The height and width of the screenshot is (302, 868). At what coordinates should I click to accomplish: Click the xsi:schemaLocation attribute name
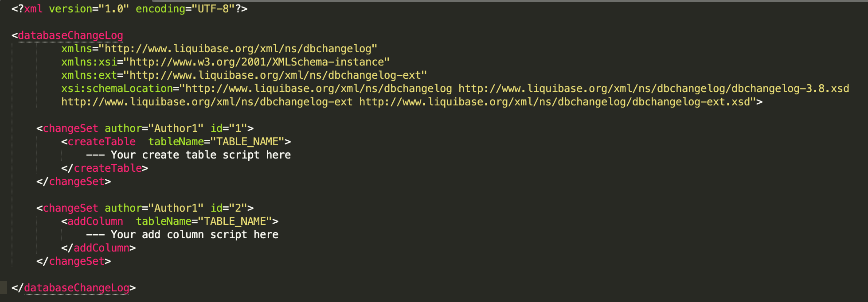pos(117,89)
